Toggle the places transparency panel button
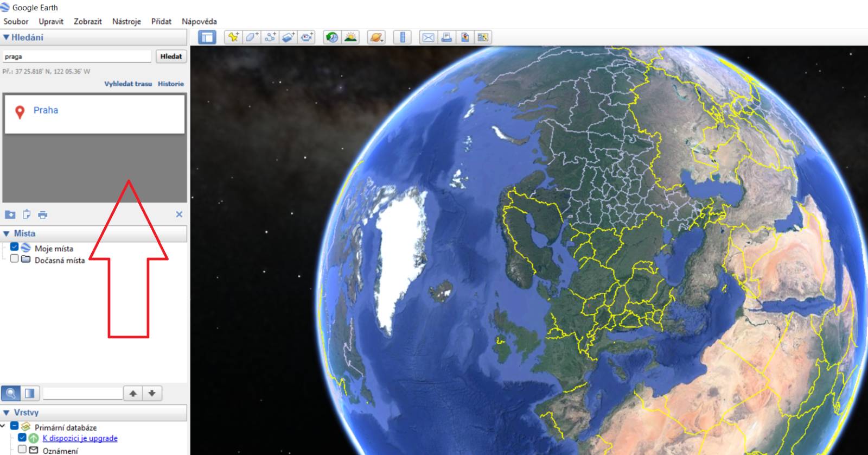Viewport: 868px width, 455px height. click(30, 393)
